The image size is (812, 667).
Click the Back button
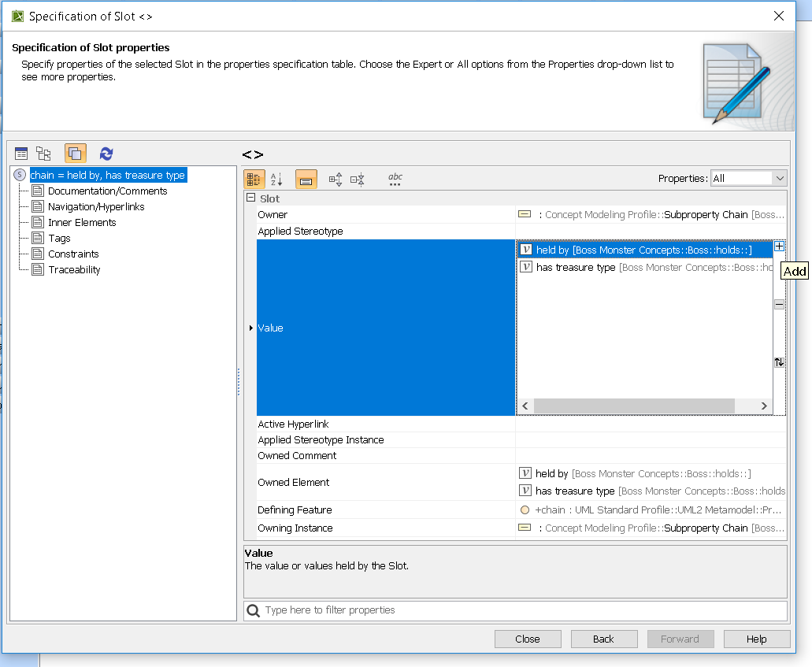(603, 639)
